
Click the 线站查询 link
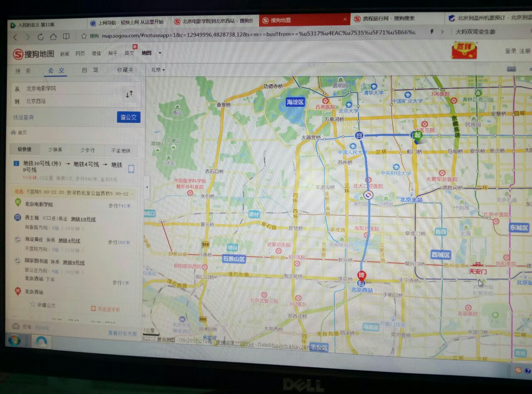pyautogui.click(x=23, y=117)
